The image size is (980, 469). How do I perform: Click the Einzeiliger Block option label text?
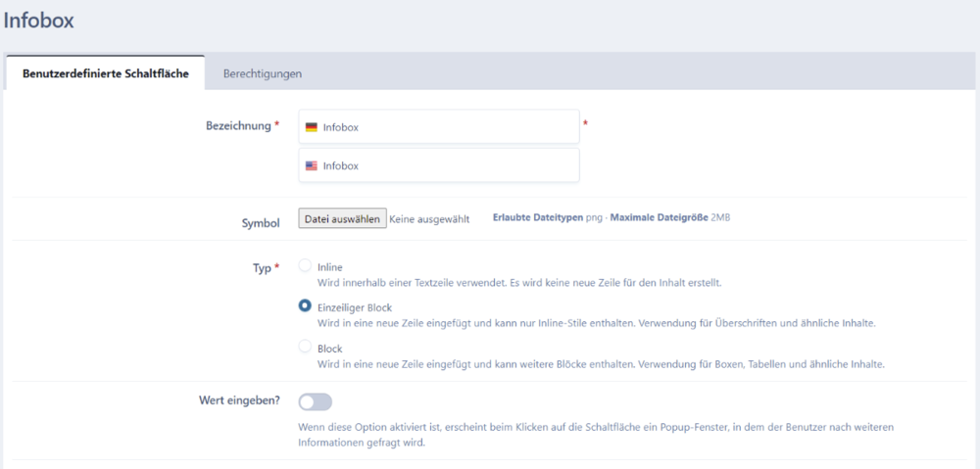click(x=354, y=307)
